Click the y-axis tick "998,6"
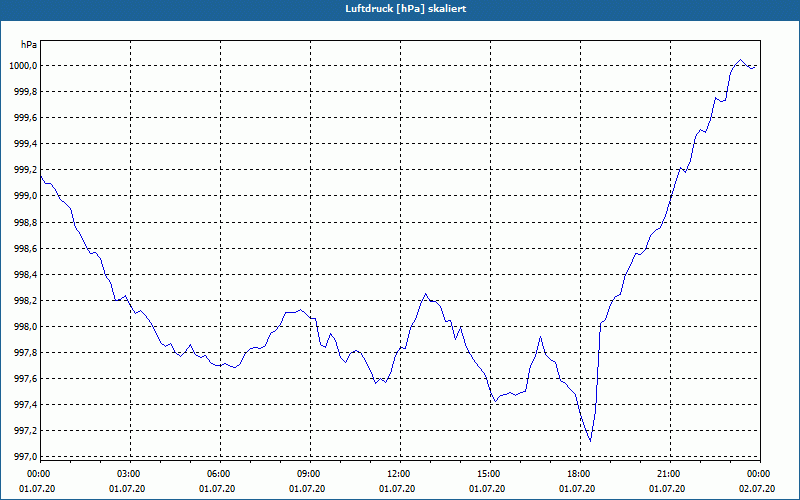 click(28, 248)
